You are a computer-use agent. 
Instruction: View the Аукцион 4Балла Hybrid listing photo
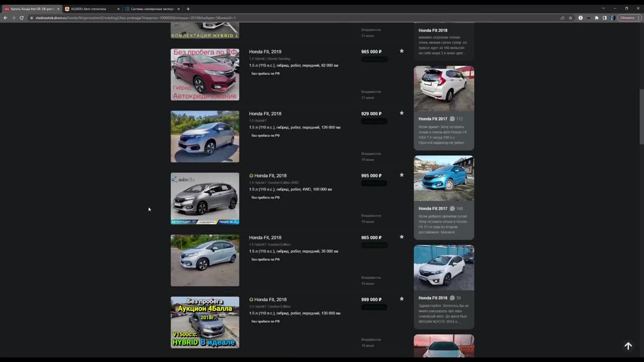[x=205, y=322]
